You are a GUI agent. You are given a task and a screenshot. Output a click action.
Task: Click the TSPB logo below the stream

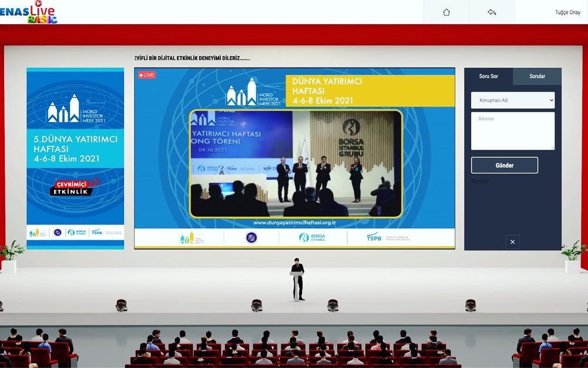pos(388,237)
